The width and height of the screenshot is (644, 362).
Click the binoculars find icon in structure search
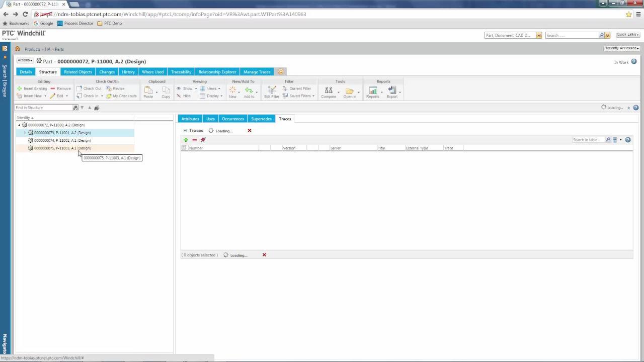click(75, 108)
